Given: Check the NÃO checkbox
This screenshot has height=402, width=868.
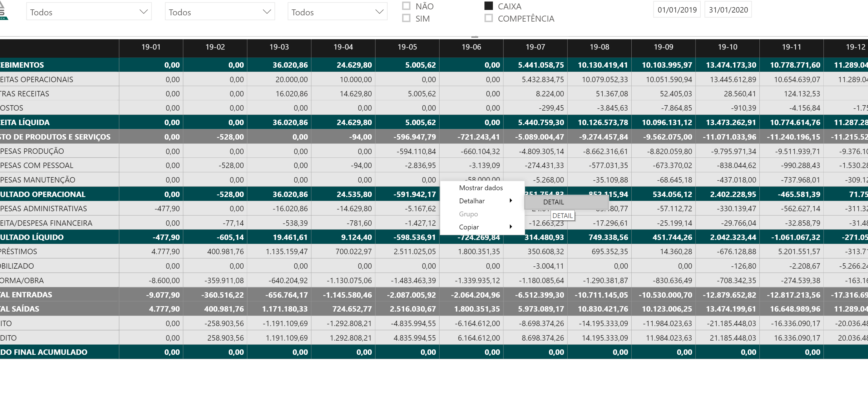Looking at the screenshot, I should 406,5.
